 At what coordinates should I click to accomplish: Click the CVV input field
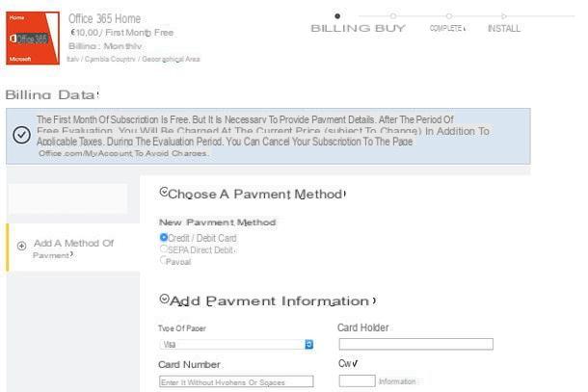click(x=357, y=380)
